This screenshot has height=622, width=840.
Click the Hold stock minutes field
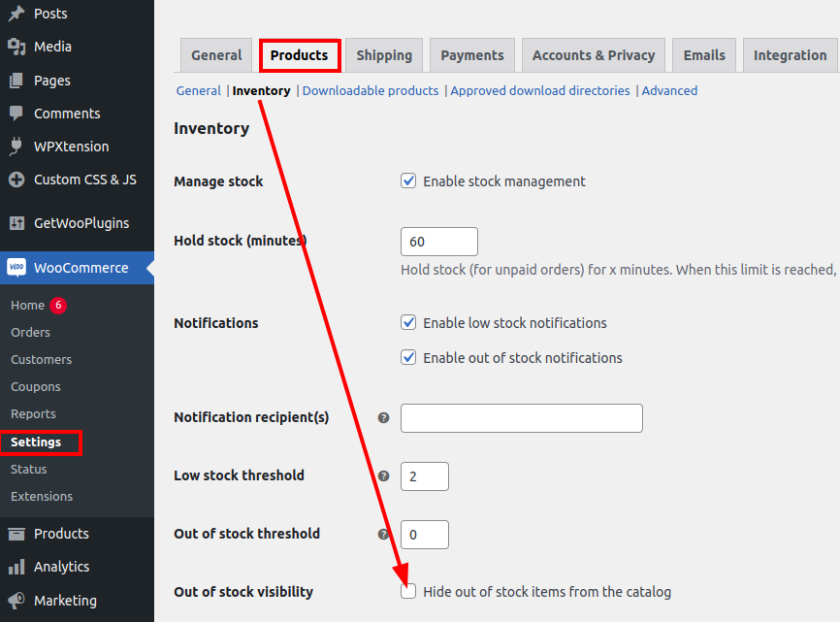pyautogui.click(x=439, y=242)
